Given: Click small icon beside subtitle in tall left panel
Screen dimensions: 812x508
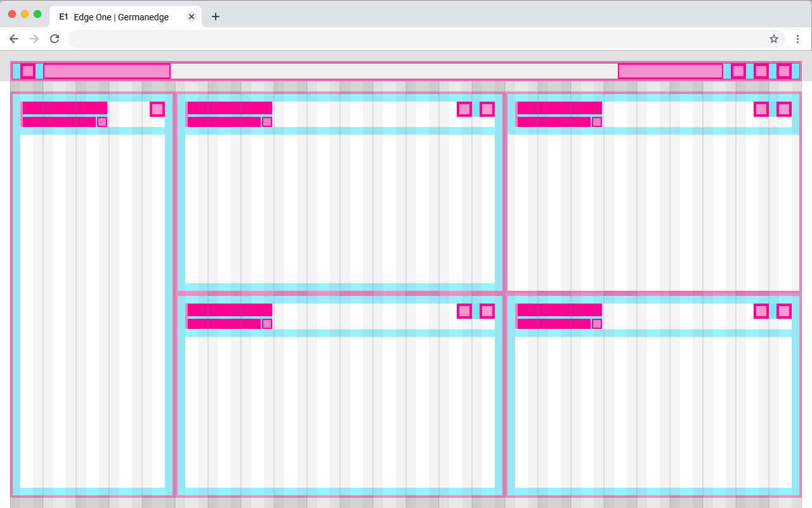Looking at the screenshot, I should pyautogui.click(x=102, y=122).
